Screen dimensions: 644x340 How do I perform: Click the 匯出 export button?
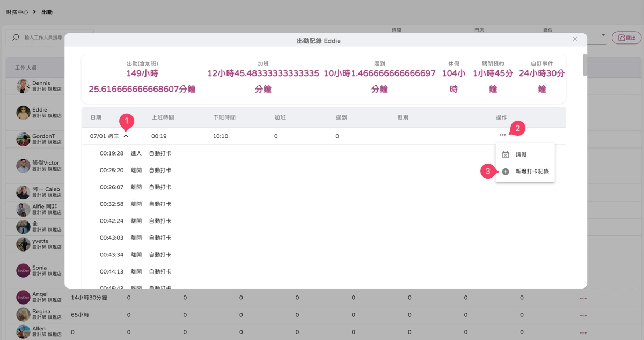click(x=626, y=38)
